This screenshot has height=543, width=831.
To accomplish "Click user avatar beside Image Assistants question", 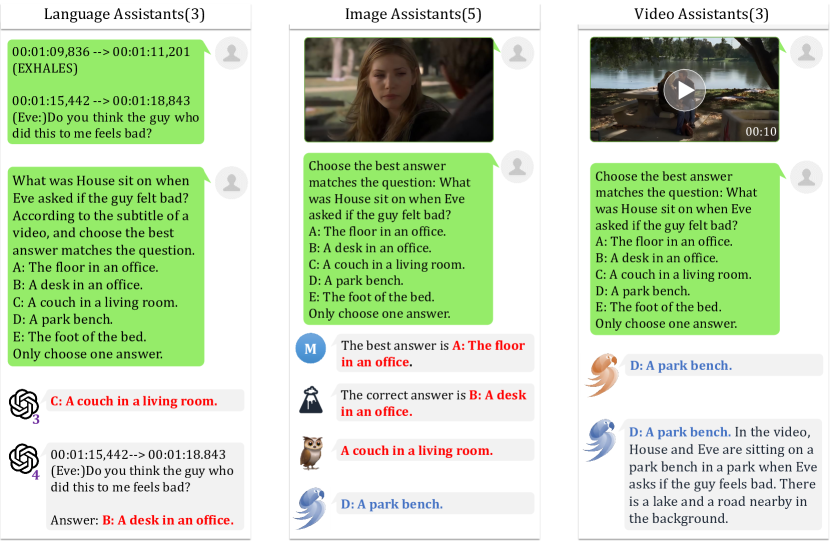I will (x=518, y=167).
